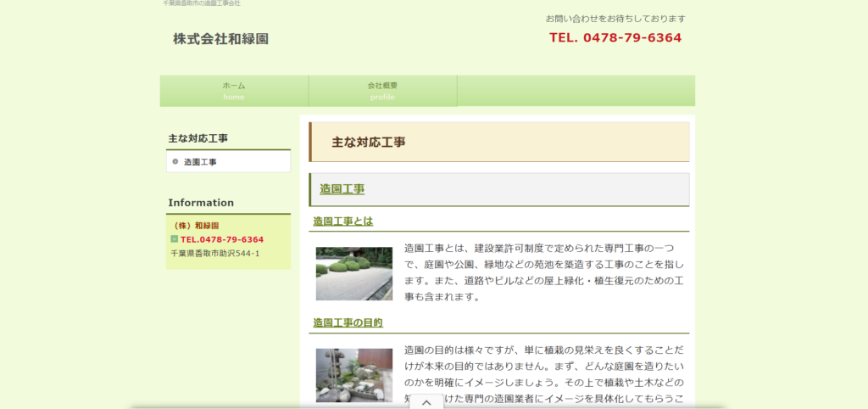Screen dimensions: 868x409
Task: Click the red TEL number in header
Action: pyautogui.click(x=615, y=38)
